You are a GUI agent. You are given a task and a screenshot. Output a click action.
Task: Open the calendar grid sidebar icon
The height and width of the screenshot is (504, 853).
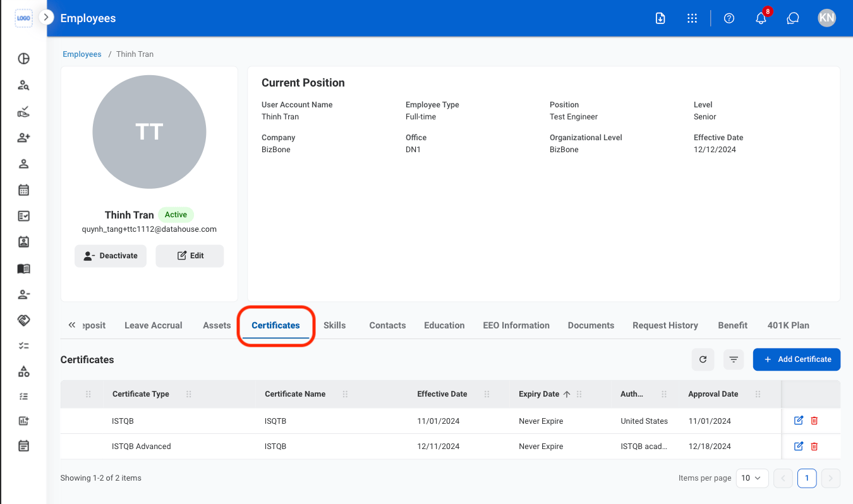click(x=23, y=190)
